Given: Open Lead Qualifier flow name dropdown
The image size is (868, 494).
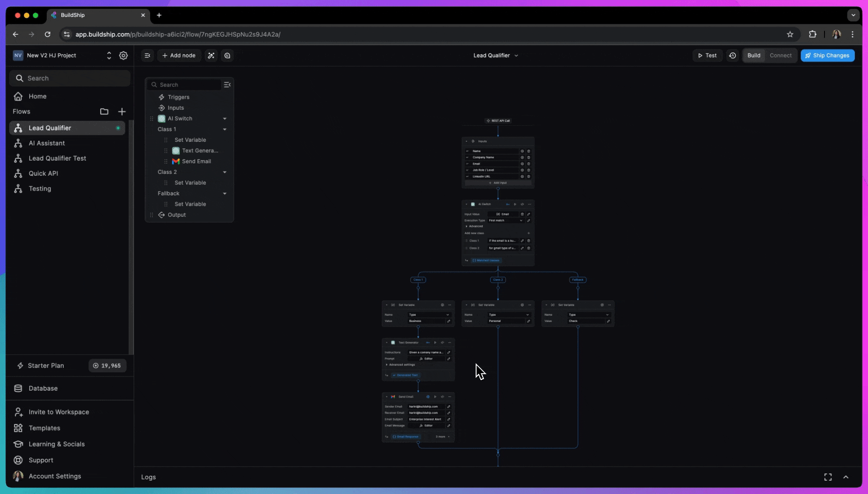Looking at the screenshot, I should pos(496,55).
